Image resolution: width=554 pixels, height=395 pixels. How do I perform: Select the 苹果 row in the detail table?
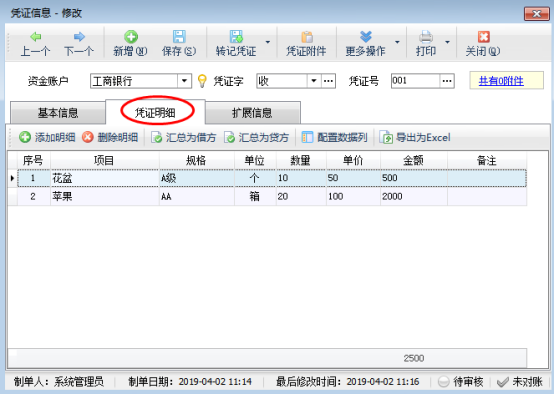coord(267,196)
